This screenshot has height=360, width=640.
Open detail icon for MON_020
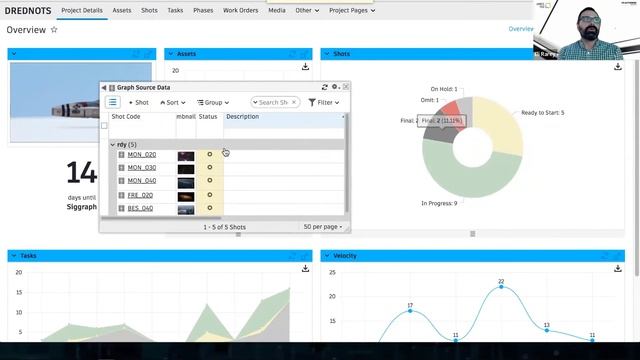pyautogui.click(x=121, y=155)
